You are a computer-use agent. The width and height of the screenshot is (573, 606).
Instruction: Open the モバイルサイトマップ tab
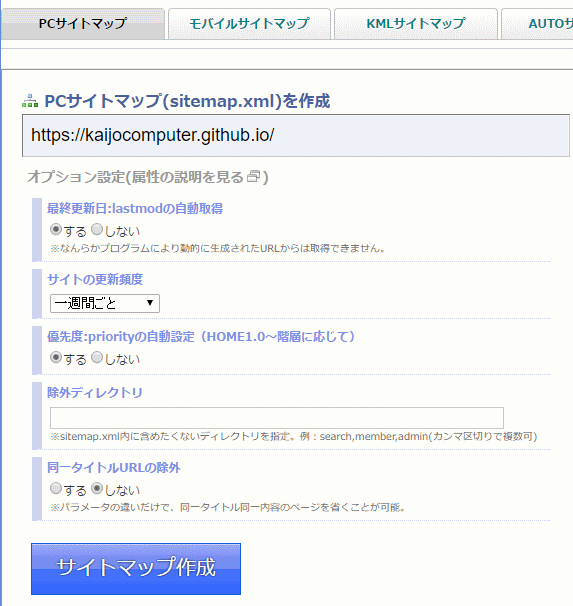click(249, 24)
